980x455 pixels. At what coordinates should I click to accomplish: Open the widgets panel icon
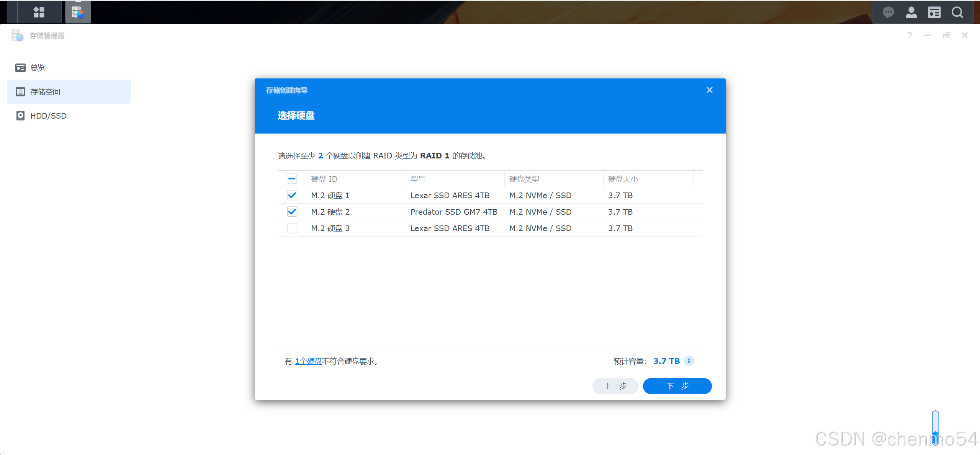[x=934, y=12]
